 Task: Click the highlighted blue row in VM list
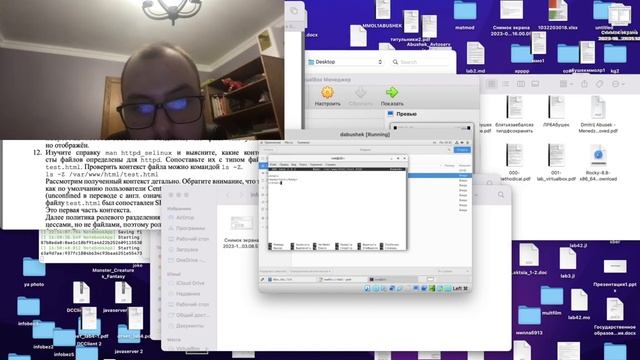[x=439, y=175]
